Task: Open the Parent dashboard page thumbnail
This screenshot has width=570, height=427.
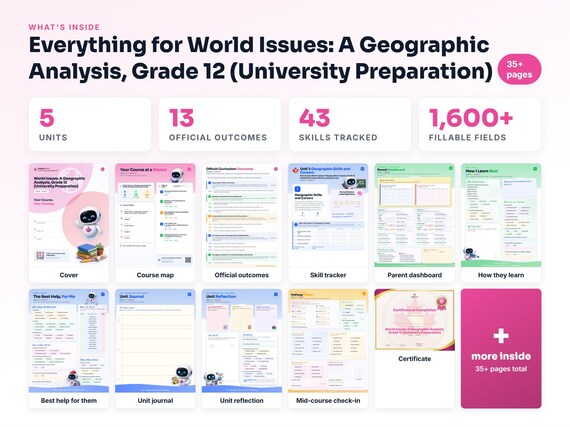Action: point(415,215)
